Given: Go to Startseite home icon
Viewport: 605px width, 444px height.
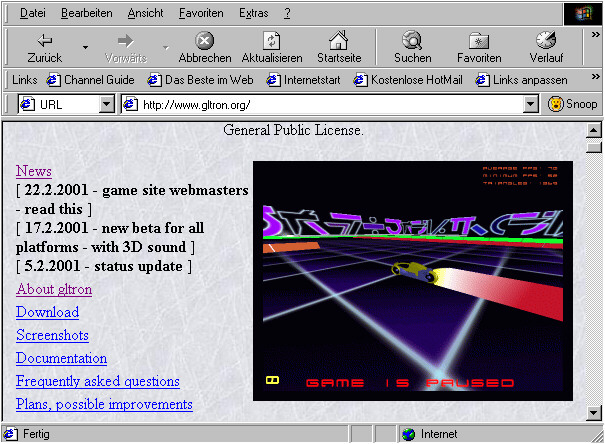Looking at the screenshot, I should tap(338, 41).
